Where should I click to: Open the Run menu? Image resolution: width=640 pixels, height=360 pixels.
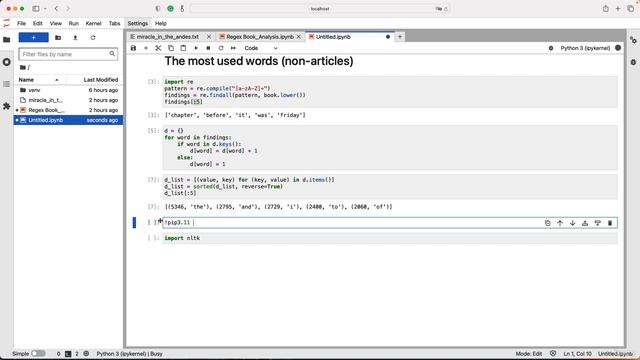point(73,23)
